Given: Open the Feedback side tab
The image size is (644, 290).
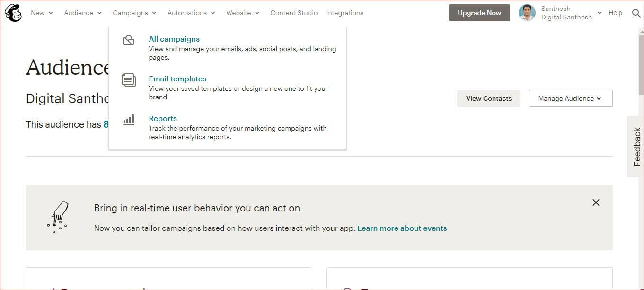Looking at the screenshot, I should pyautogui.click(x=636, y=147).
